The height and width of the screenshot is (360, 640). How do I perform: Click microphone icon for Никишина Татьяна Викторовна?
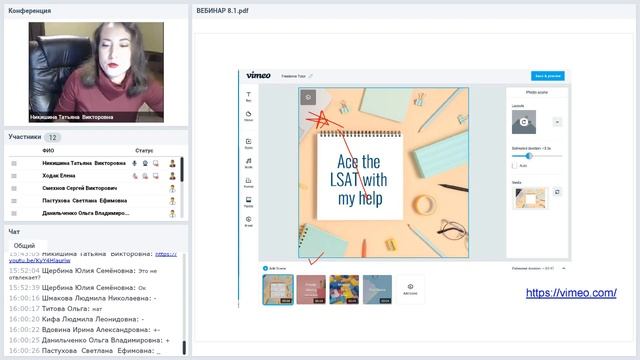134,163
